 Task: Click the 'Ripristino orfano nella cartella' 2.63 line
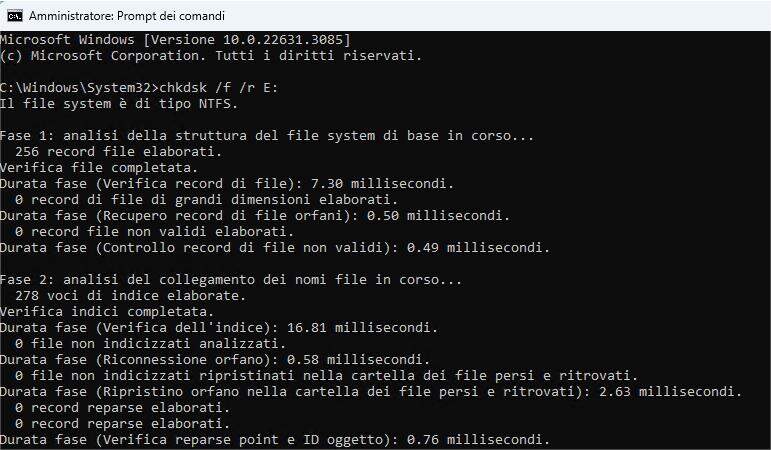pyautogui.click(x=371, y=392)
